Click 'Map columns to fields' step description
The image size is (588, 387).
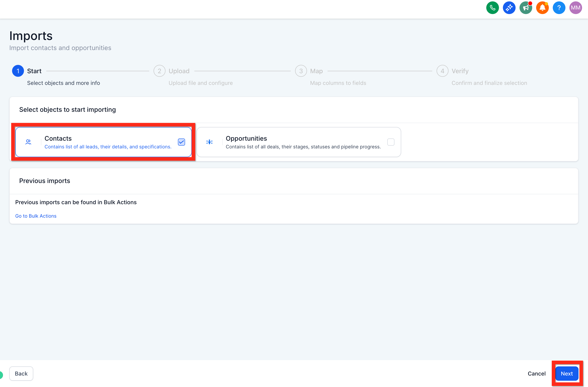[338, 83]
